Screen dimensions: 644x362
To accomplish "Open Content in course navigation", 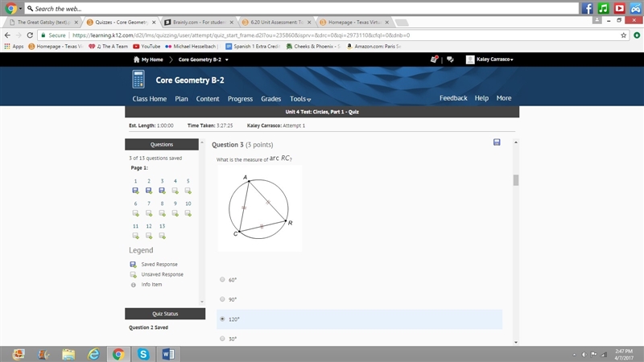I will 208,99.
